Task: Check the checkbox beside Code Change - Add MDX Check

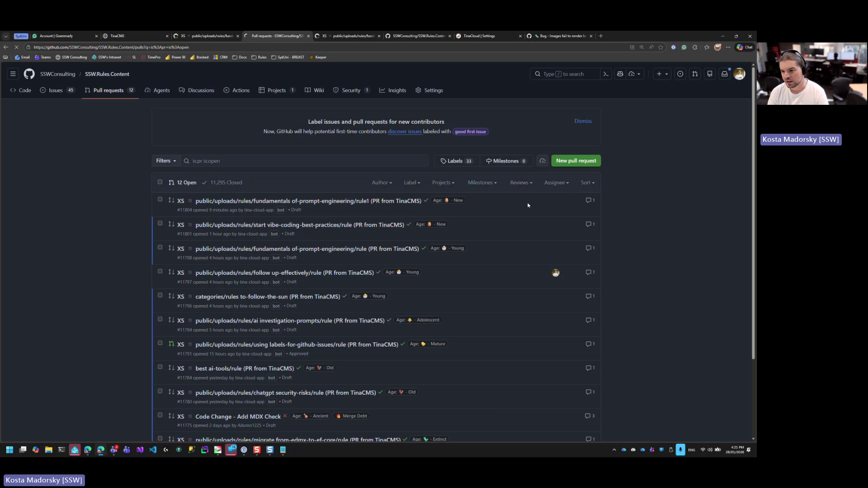Action: coord(160,415)
